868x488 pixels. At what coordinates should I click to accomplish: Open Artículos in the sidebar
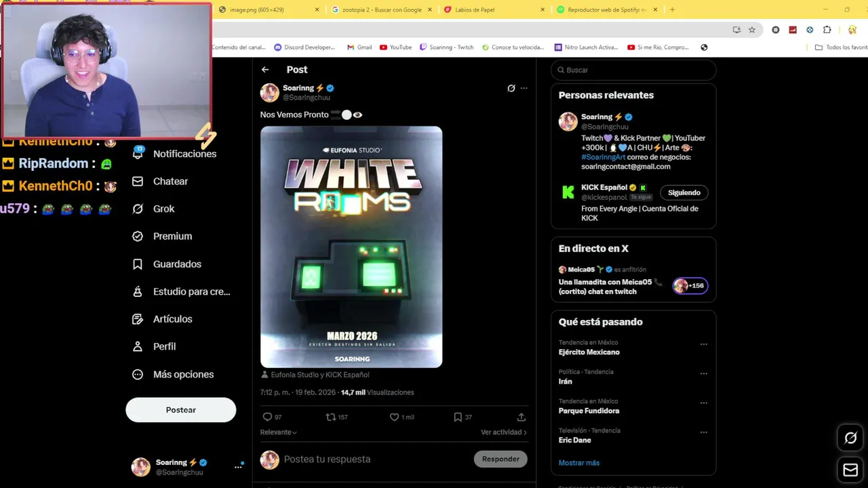pyautogui.click(x=162, y=319)
